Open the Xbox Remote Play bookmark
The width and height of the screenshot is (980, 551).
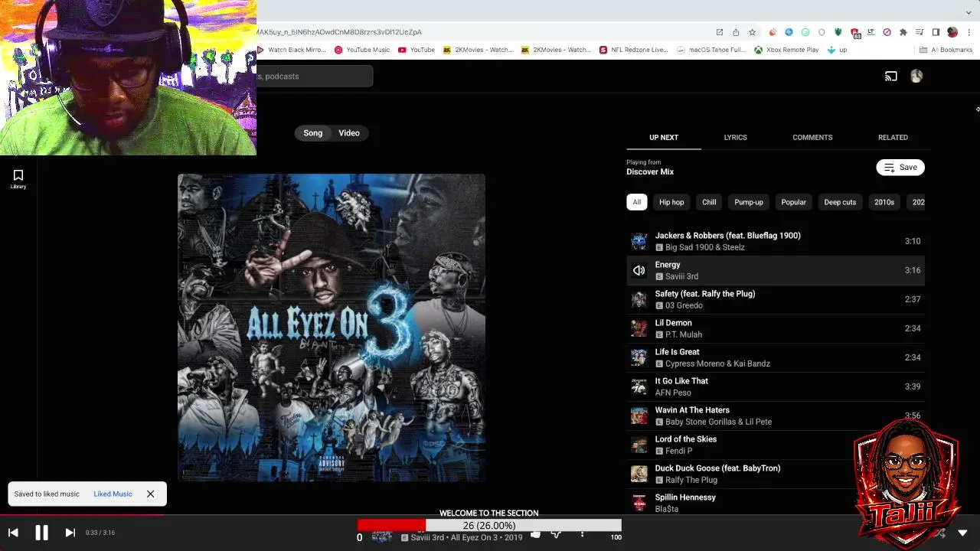786,50
